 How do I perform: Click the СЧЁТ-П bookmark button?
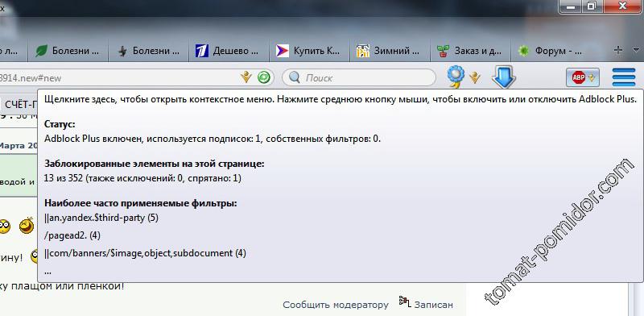tap(19, 105)
